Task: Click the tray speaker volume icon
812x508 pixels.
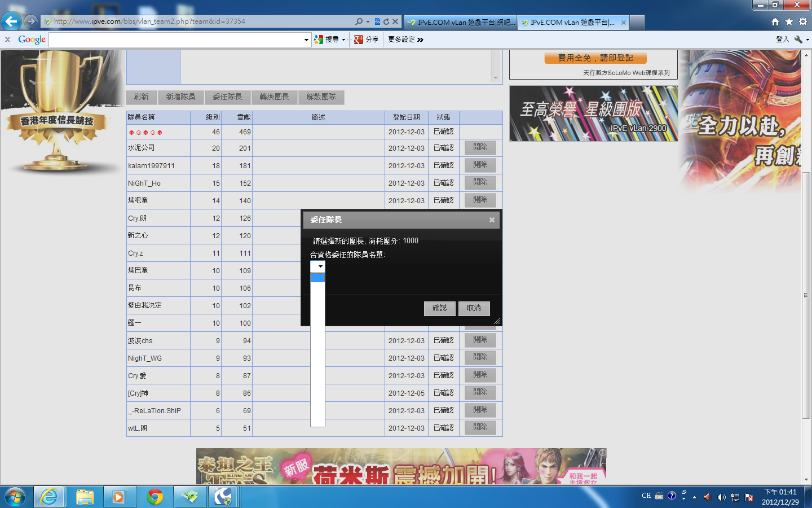Action: click(x=721, y=497)
